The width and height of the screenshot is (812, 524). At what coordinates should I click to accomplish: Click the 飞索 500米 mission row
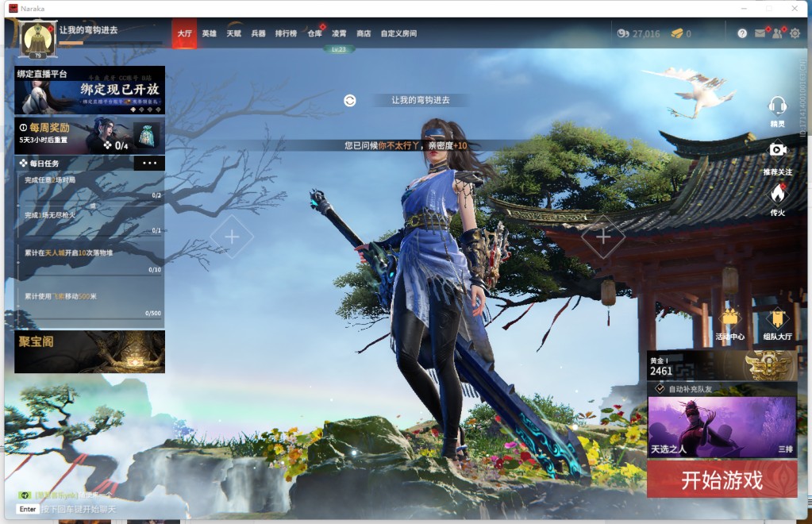[x=91, y=304]
